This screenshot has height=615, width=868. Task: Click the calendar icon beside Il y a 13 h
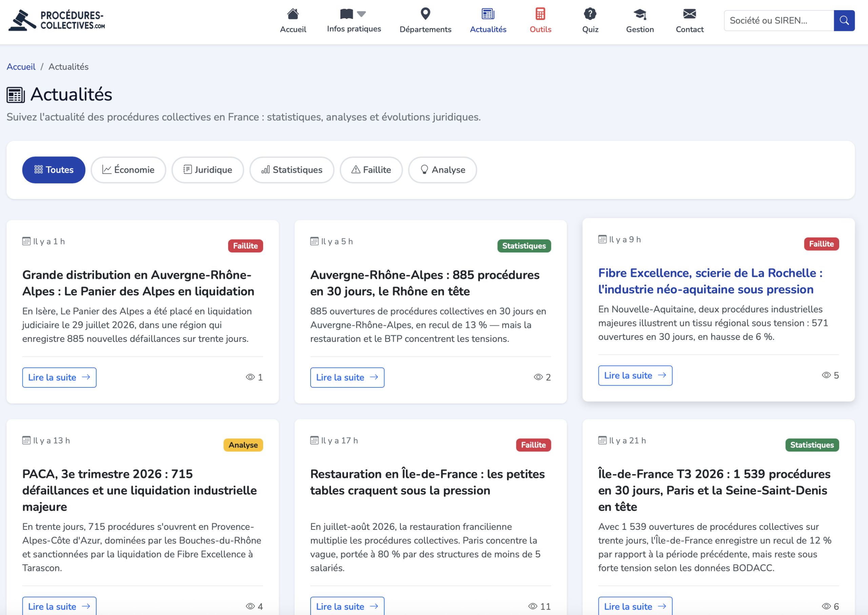point(26,440)
